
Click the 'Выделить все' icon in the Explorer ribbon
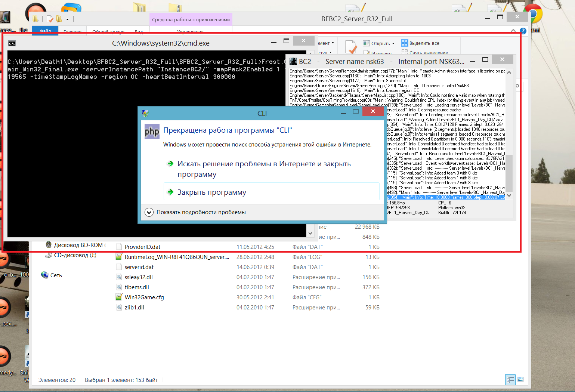405,43
